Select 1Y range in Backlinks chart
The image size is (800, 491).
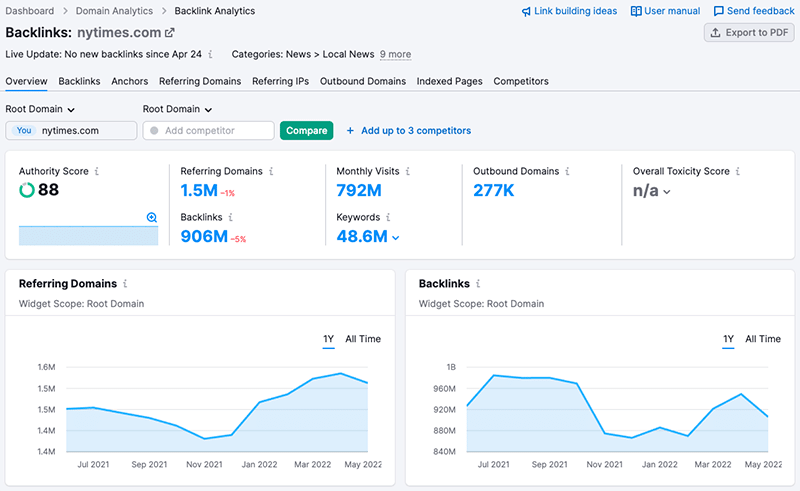729,339
